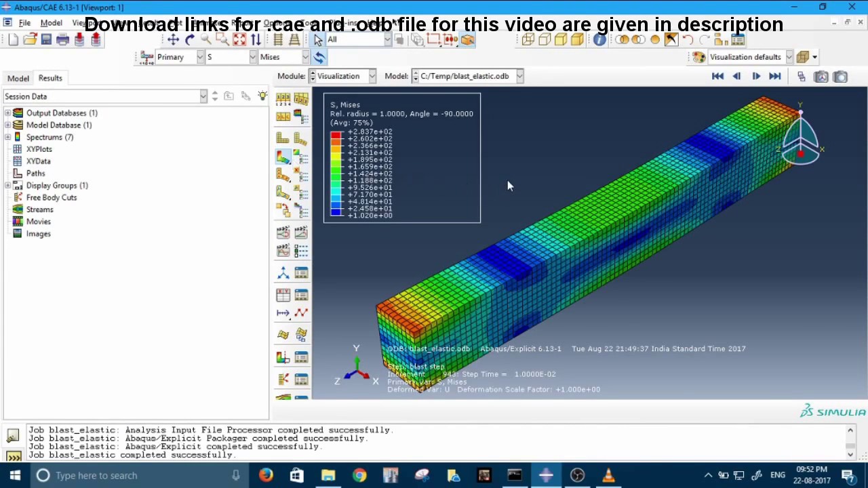Choose shaded render style cube icon

tap(577, 40)
